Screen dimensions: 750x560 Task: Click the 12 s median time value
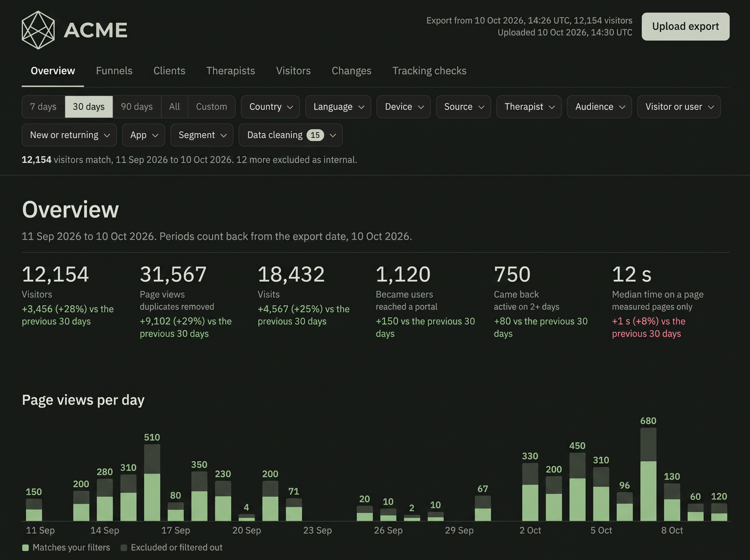(632, 274)
